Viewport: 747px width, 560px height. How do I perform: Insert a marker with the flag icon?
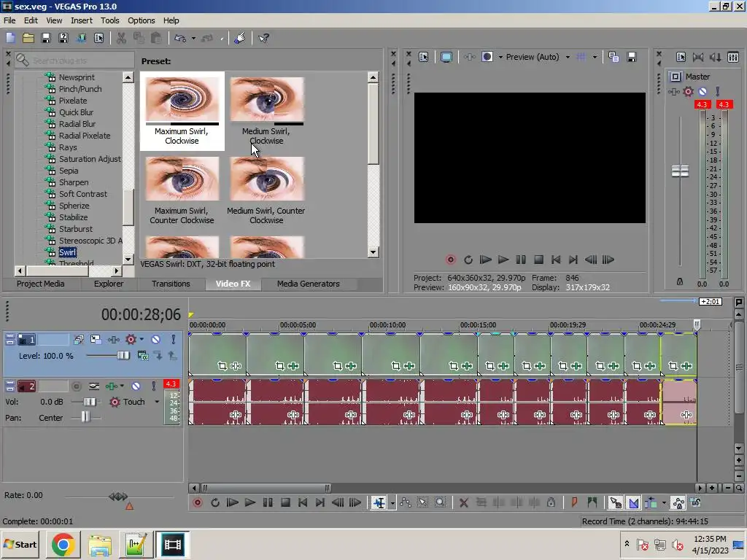[x=575, y=502]
